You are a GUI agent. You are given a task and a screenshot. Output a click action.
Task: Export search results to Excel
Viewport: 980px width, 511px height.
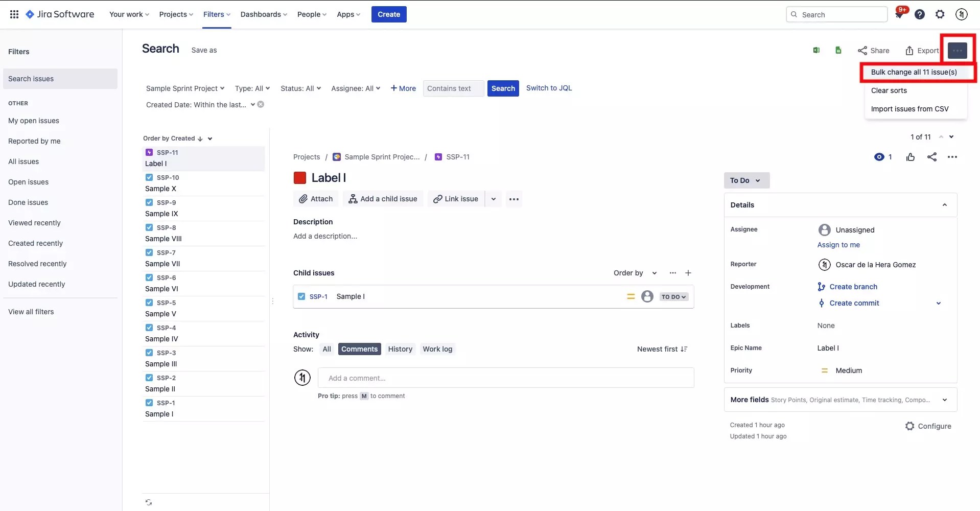coord(816,50)
